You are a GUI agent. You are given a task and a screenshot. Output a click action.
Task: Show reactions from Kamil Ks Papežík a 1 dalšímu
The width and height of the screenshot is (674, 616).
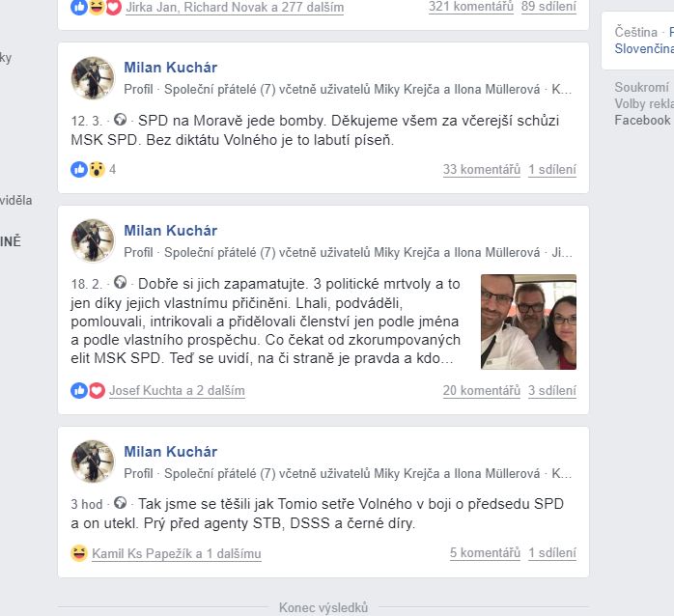(x=177, y=553)
